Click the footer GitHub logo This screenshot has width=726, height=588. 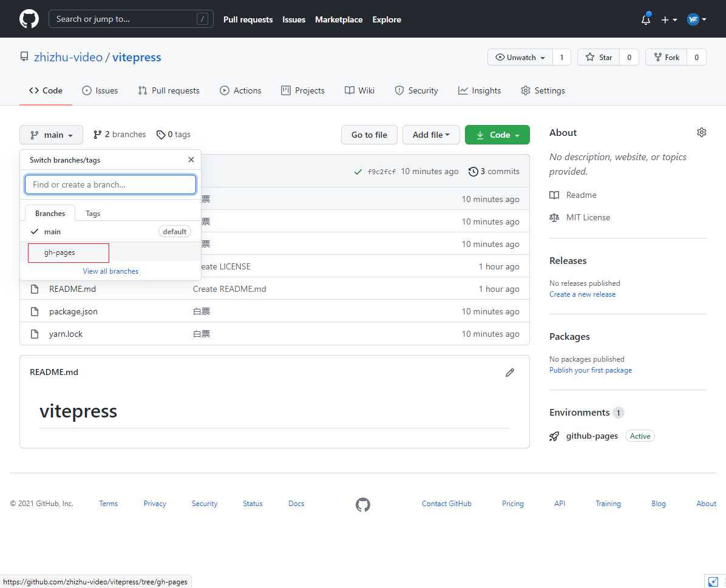(363, 504)
